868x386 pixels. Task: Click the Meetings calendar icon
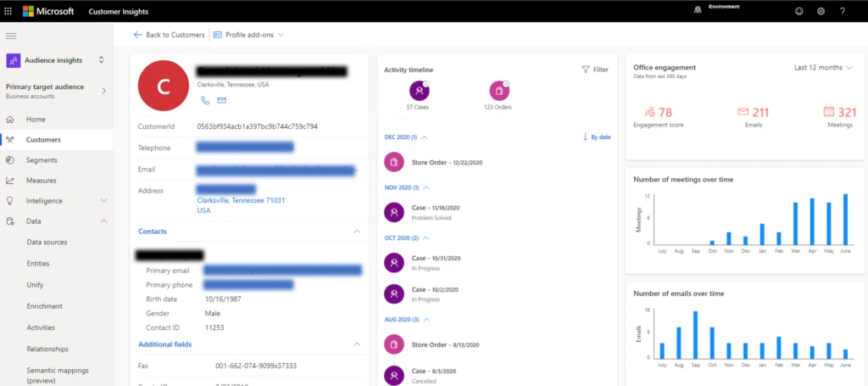(x=829, y=112)
